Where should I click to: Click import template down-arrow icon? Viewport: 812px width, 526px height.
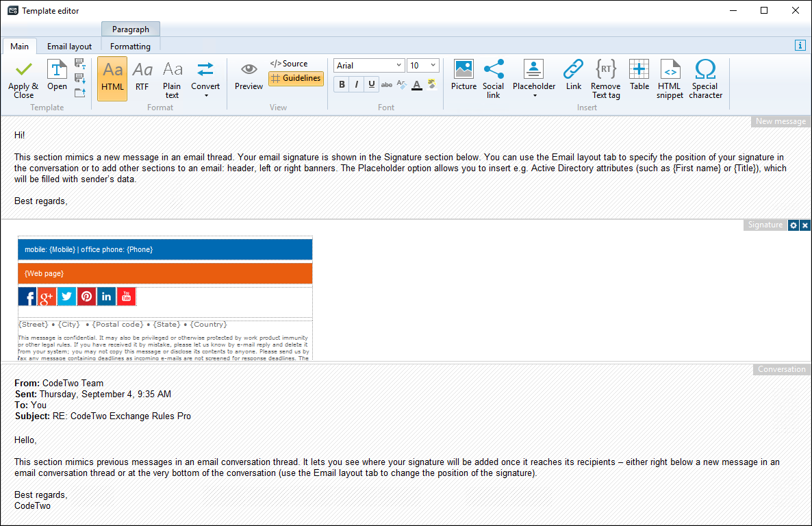(x=80, y=78)
